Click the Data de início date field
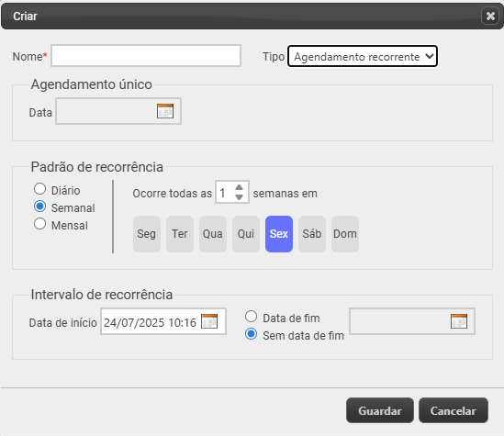 click(x=163, y=321)
